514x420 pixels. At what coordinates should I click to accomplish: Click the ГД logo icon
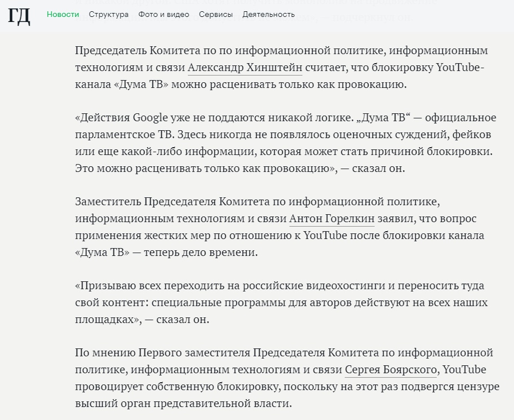click(19, 16)
